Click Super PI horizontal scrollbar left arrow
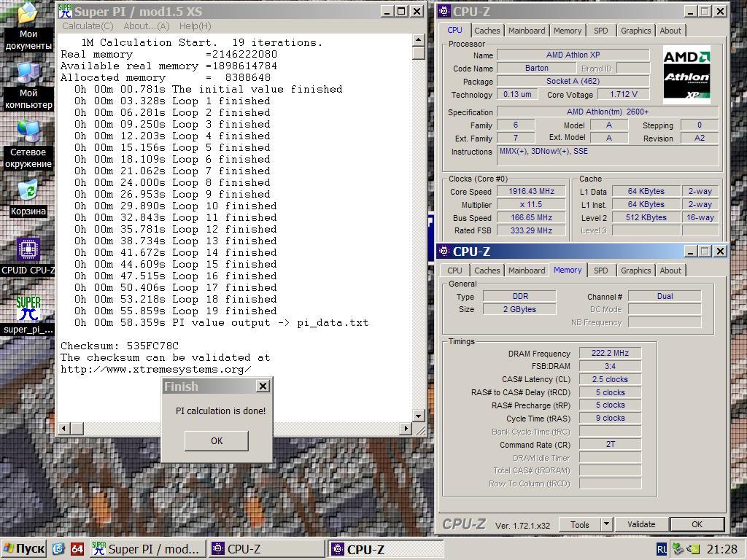Viewport: 747px width, 560px height. click(64, 428)
